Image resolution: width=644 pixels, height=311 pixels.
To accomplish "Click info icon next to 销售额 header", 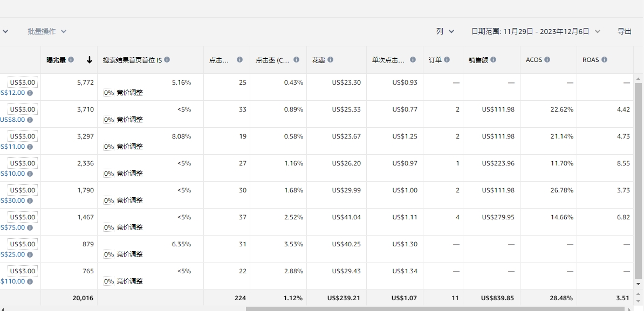I will [x=493, y=59].
